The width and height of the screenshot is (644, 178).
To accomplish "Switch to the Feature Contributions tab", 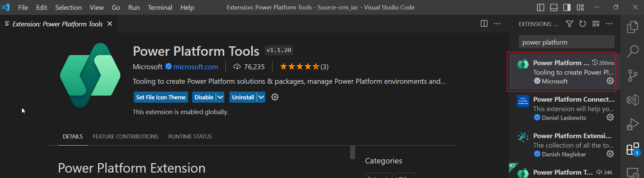I will click(x=125, y=136).
